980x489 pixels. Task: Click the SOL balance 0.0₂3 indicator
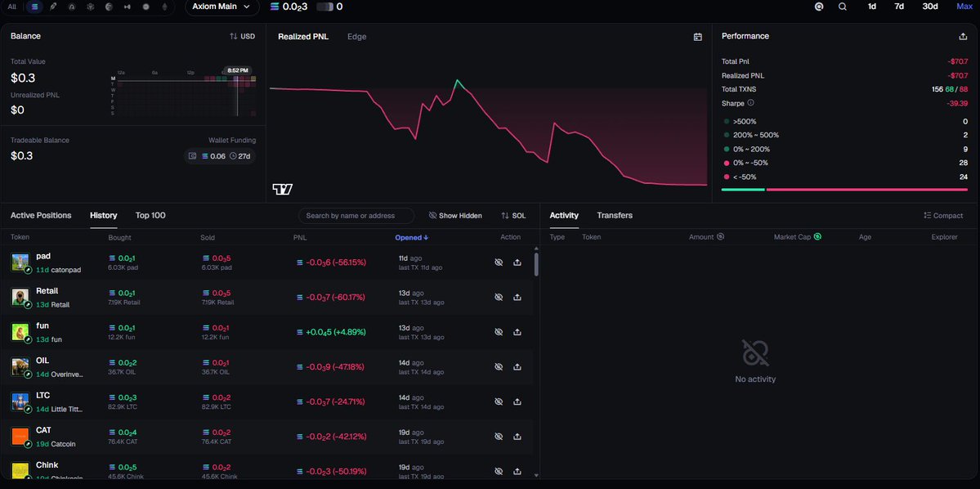point(289,7)
